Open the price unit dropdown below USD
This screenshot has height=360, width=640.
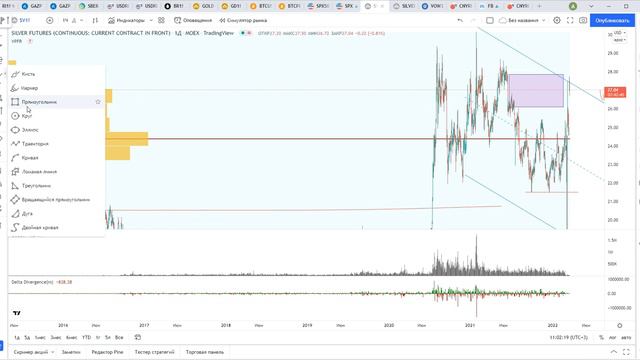coord(619,40)
